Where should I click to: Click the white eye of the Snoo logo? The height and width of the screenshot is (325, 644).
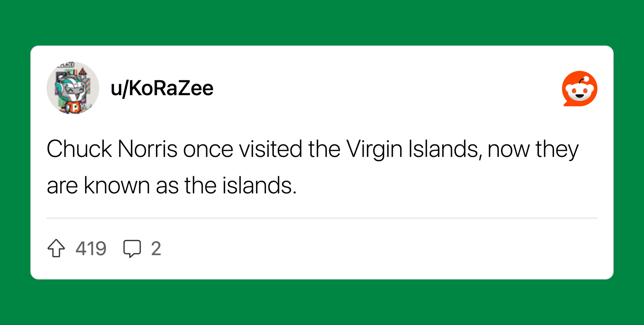click(x=573, y=91)
